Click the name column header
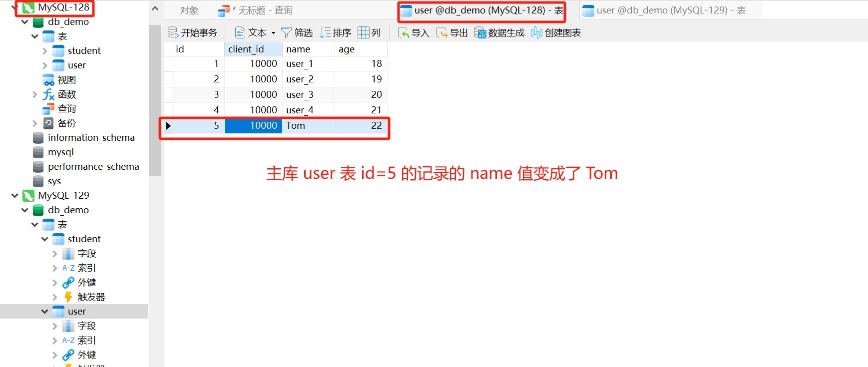The height and width of the screenshot is (367, 868). 308,49
